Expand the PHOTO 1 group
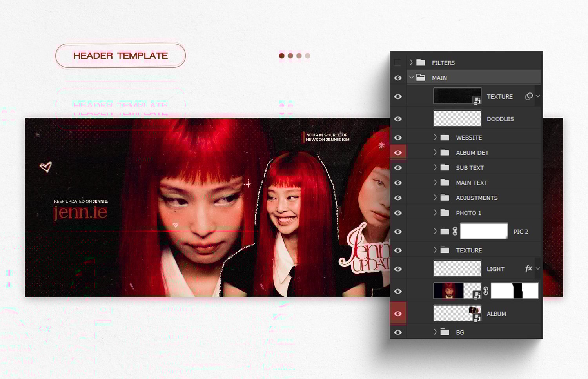588x379 pixels. coord(435,212)
